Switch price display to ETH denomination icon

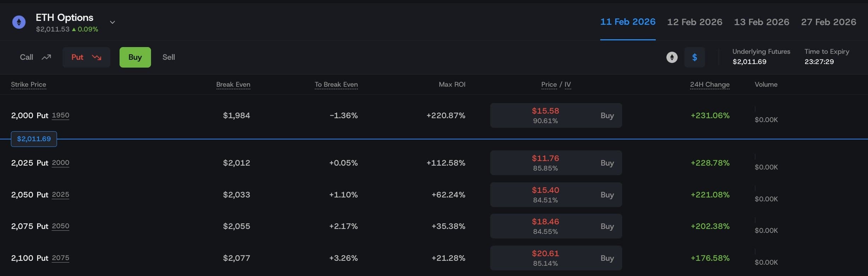[x=672, y=57]
